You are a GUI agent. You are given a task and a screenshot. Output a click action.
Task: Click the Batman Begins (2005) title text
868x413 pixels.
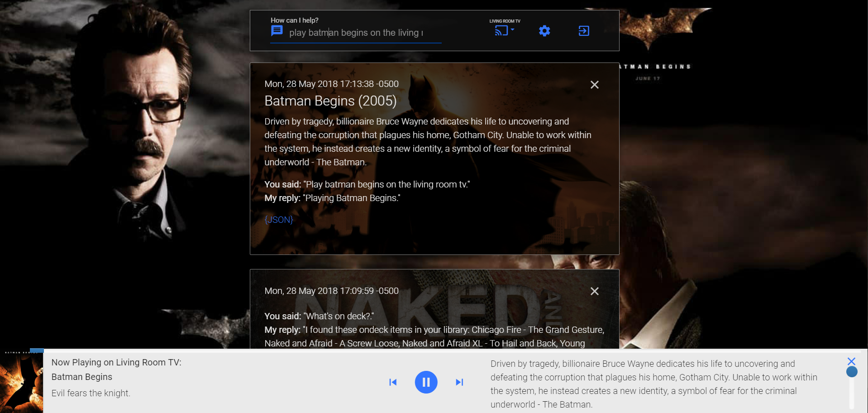(330, 101)
